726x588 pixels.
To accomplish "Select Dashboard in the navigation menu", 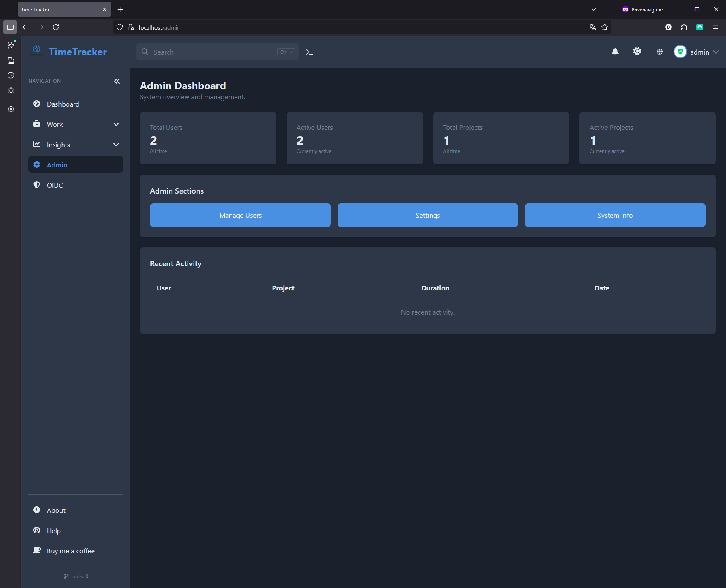I will point(63,104).
